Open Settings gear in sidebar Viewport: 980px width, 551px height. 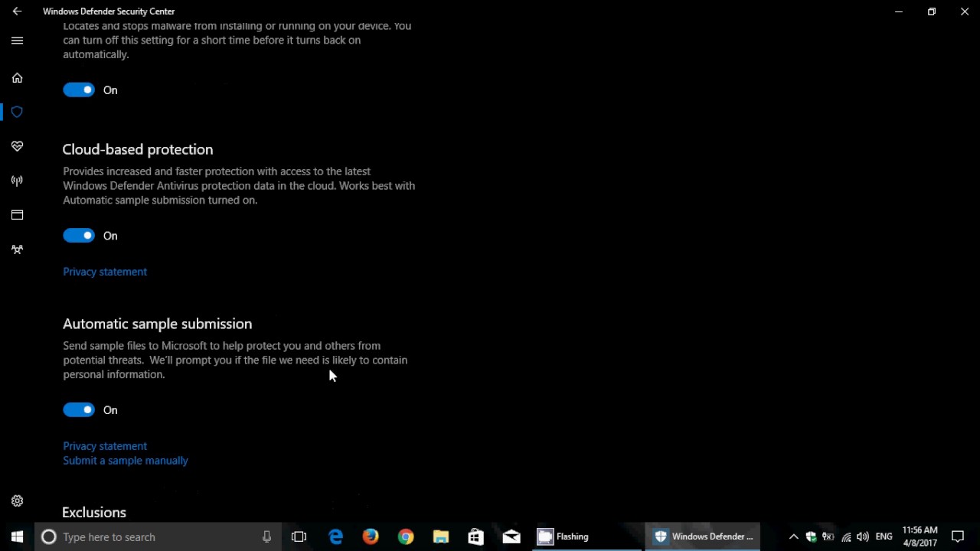pyautogui.click(x=17, y=501)
